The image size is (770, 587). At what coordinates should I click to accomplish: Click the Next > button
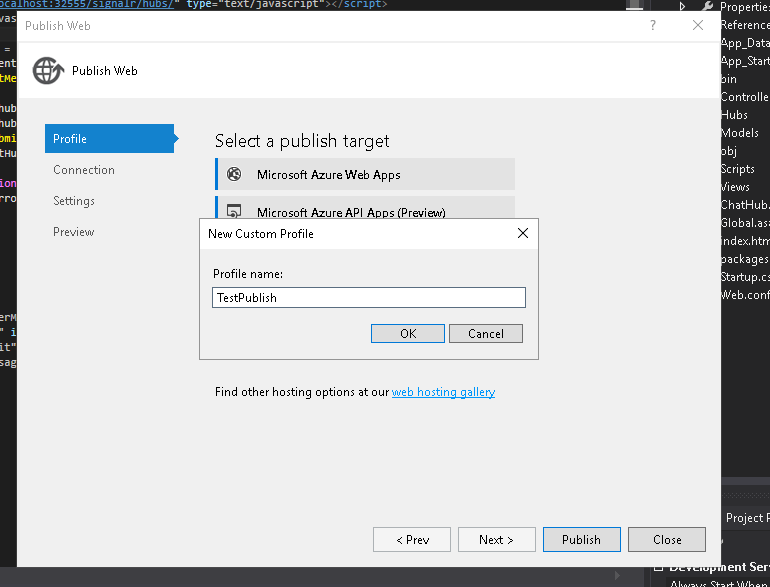pyautogui.click(x=497, y=540)
